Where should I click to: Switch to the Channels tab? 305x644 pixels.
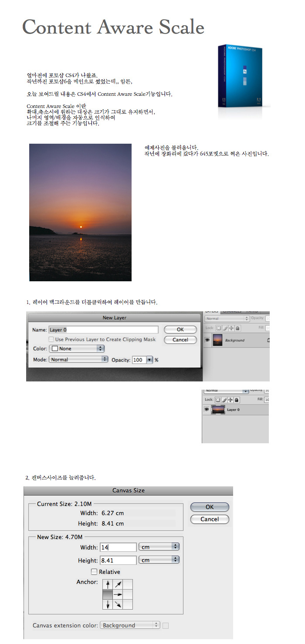coord(231,312)
